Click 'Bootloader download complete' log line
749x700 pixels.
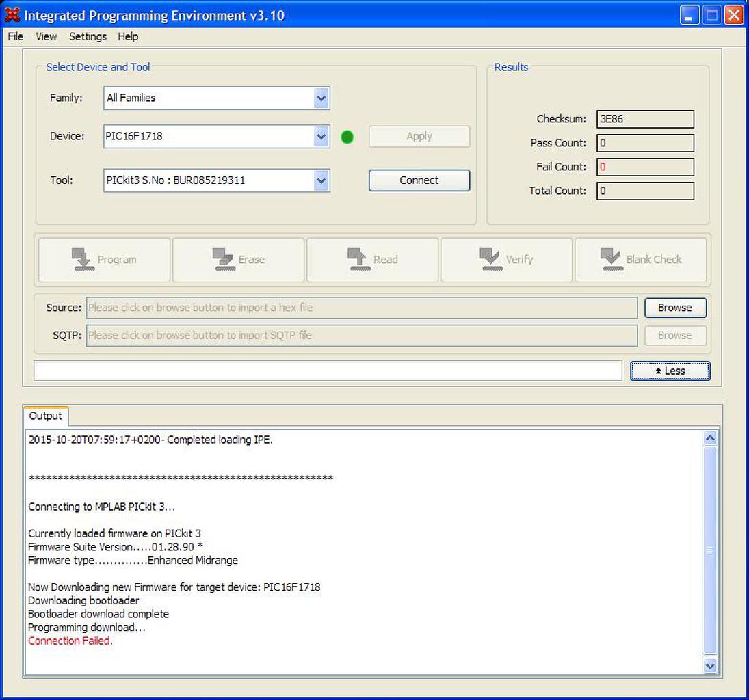[98, 614]
